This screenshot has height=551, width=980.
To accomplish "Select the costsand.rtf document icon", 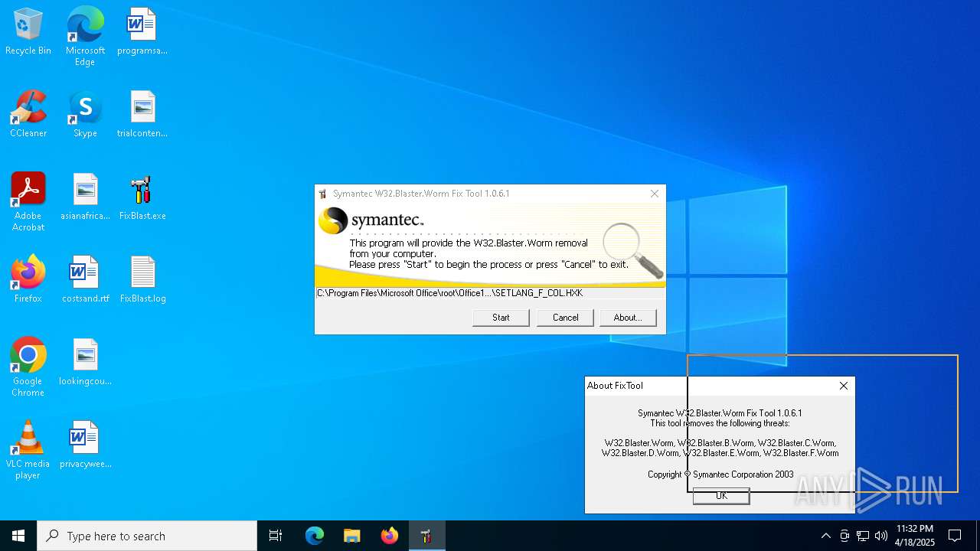I will pos(85,280).
